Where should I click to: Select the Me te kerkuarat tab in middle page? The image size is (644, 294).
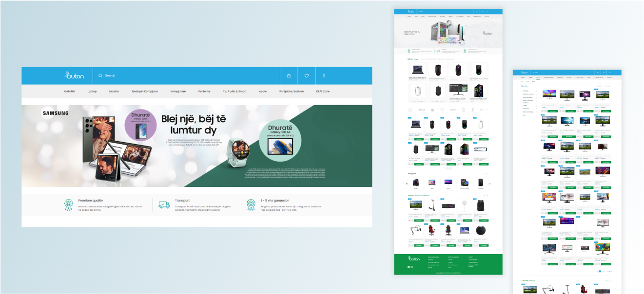(x=446, y=59)
